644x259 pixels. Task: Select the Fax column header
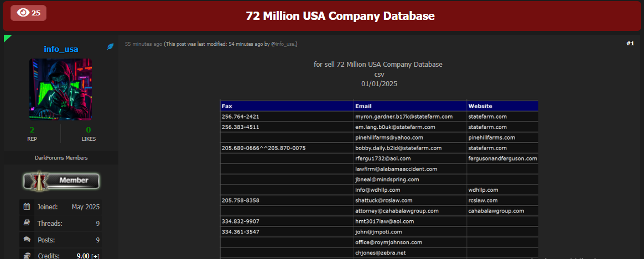[x=227, y=106]
